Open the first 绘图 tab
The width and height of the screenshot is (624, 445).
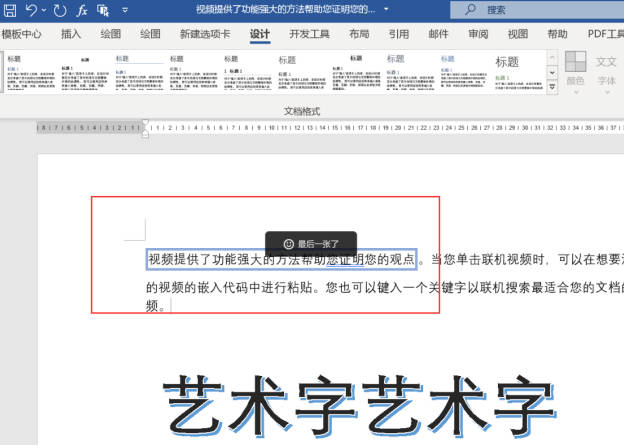pos(111,34)
